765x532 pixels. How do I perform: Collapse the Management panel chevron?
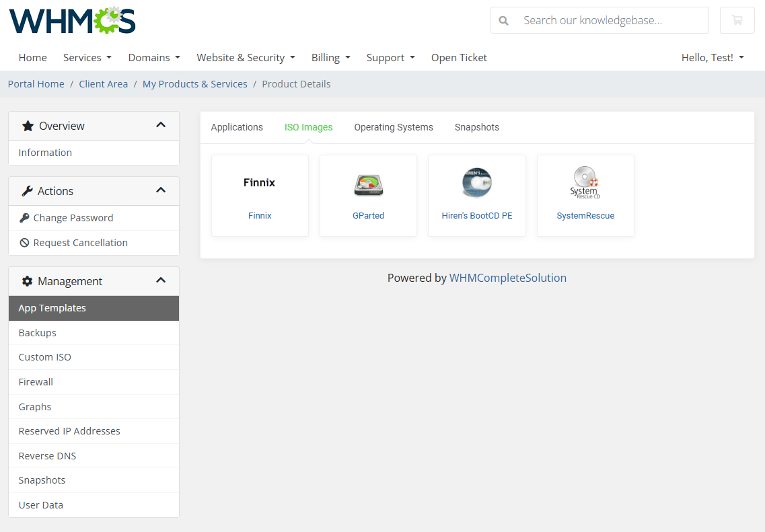pos(161,280)
